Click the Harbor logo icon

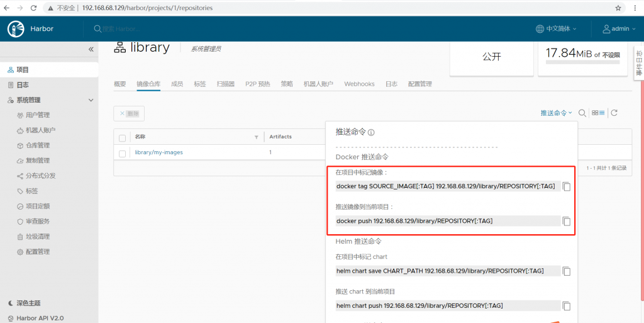coord(16,29)
